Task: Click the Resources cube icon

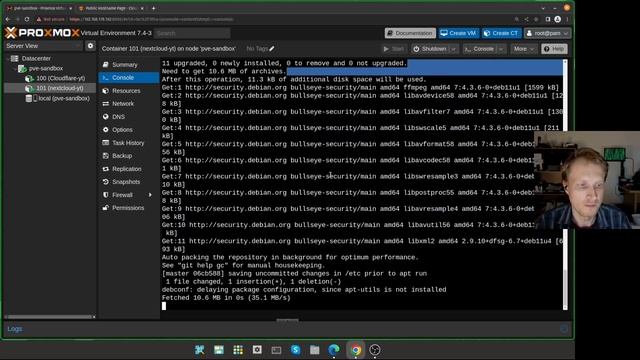Action: coord(105,91)
